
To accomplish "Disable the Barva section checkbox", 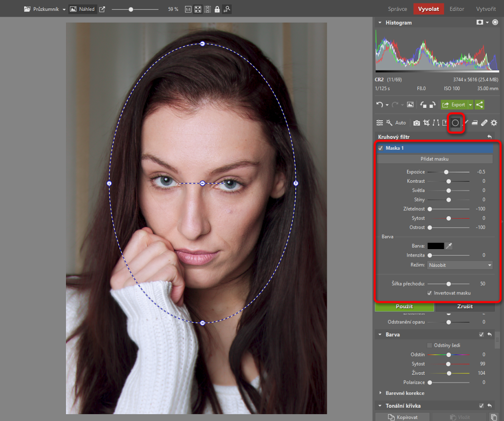I will point(481,334).
